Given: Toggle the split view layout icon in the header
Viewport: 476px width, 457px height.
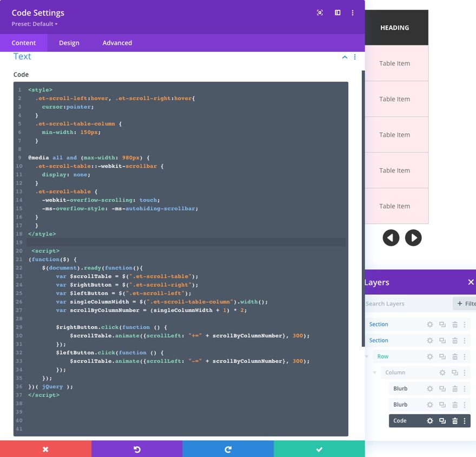Looking at the screenshot, I should pos(337,12).
